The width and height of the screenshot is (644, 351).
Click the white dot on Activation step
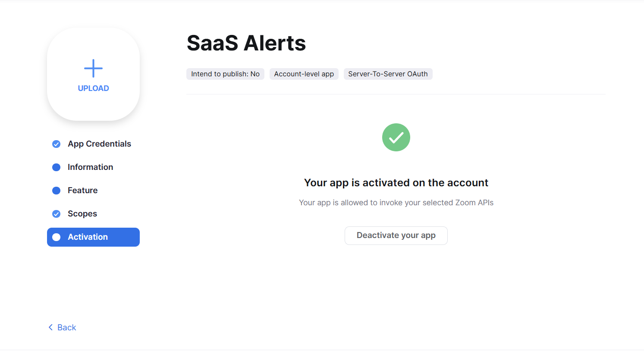pyautogui.click(x=56, y=237)
